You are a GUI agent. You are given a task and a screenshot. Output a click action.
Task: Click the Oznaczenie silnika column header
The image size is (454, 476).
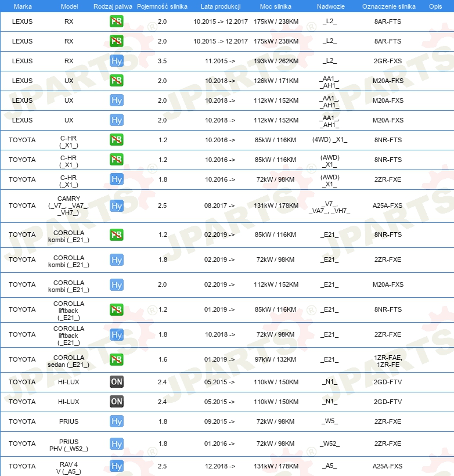click(x=389, y=6)
